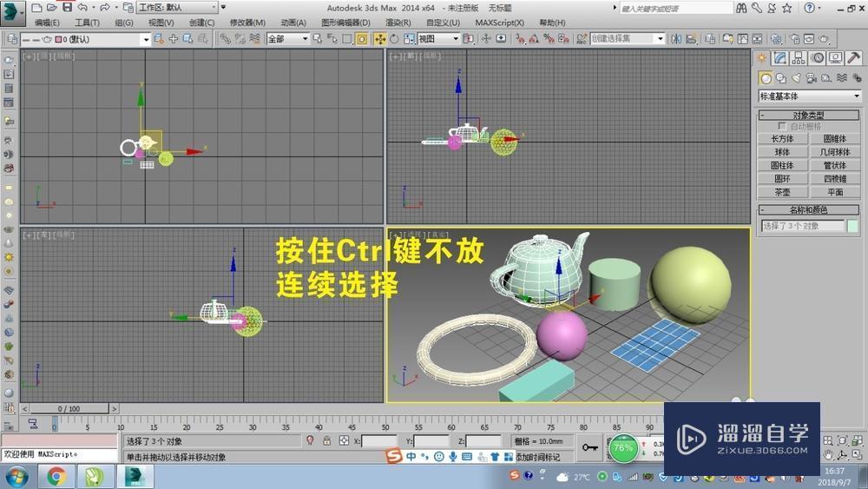Select the Systems gears category icon
This screenshot has width=868, height=489.
coord(857,78)
